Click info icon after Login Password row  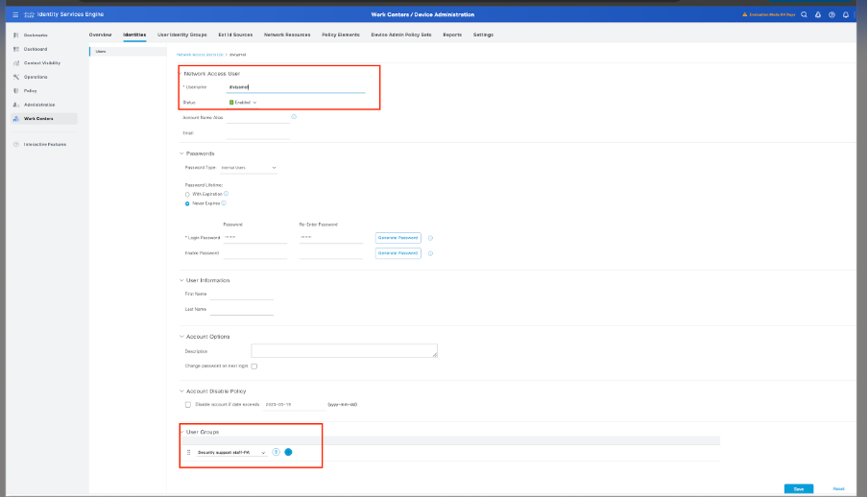click(430, 238)
